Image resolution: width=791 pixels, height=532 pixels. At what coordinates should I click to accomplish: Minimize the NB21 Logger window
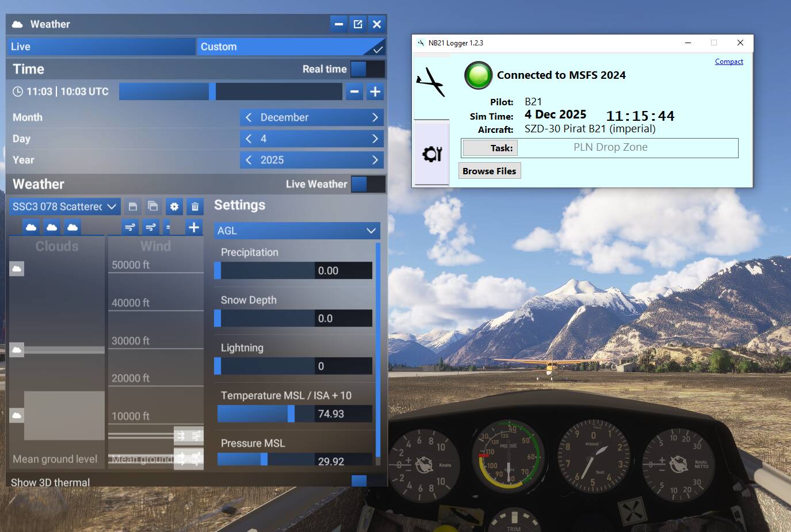[x=688, y=43]
